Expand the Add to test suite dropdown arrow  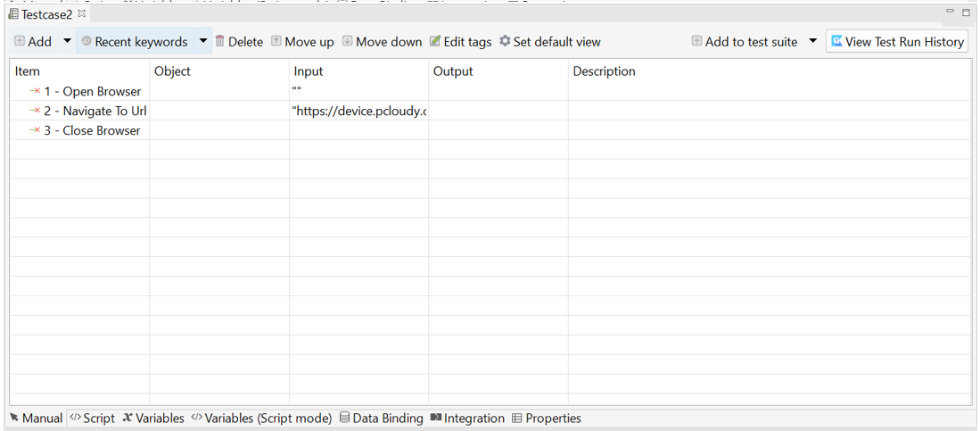pos(812,41)
